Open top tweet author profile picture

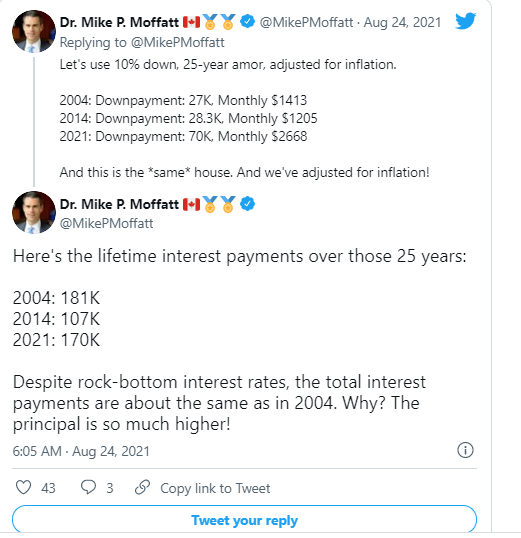click(x=34, y=31)
